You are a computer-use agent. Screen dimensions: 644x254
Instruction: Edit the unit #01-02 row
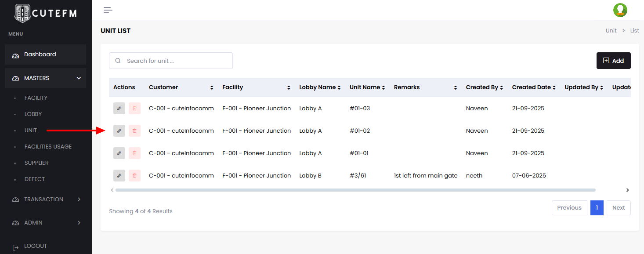pyautogui.click(x=119, y=131)
